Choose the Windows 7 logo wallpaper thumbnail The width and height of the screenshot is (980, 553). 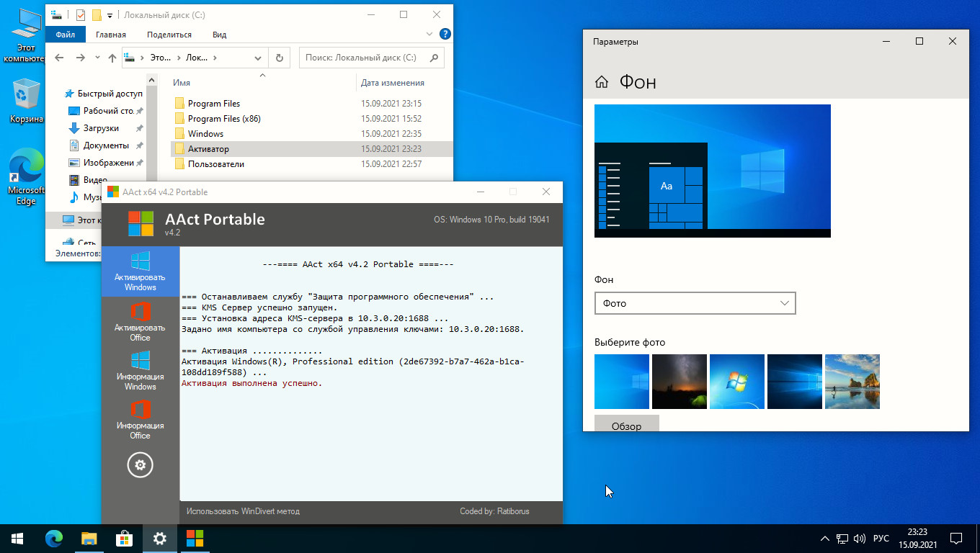point(736,382)
